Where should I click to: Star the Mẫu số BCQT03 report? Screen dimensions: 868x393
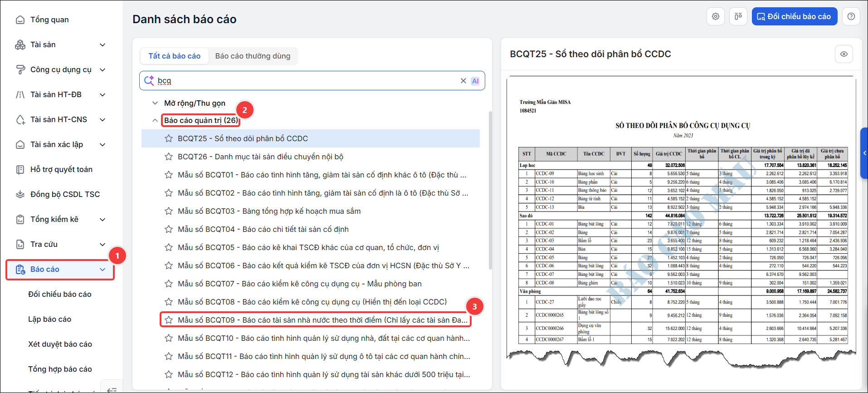pos(169,211)
